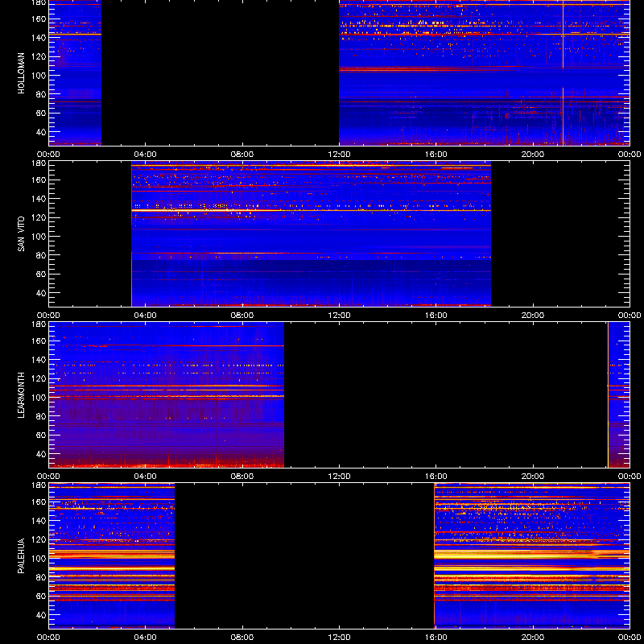Click the 16:00 time label under PALEHUA panel

[x=436, y=638]
